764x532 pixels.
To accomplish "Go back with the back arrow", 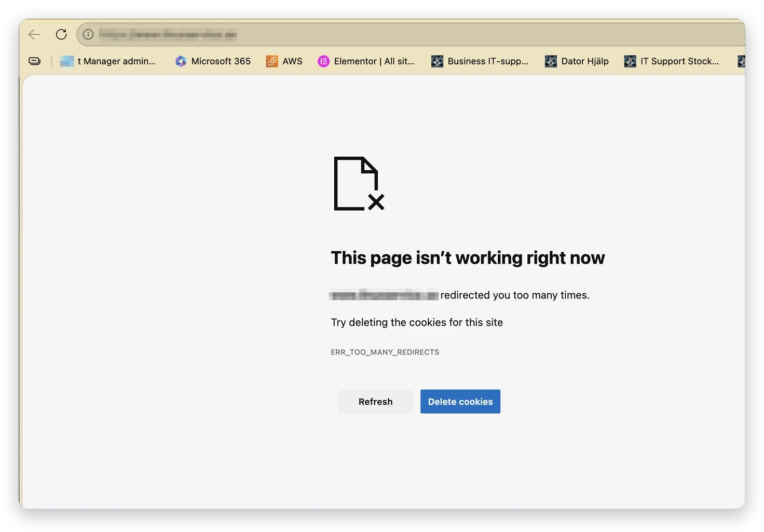I will coord(34,34).
